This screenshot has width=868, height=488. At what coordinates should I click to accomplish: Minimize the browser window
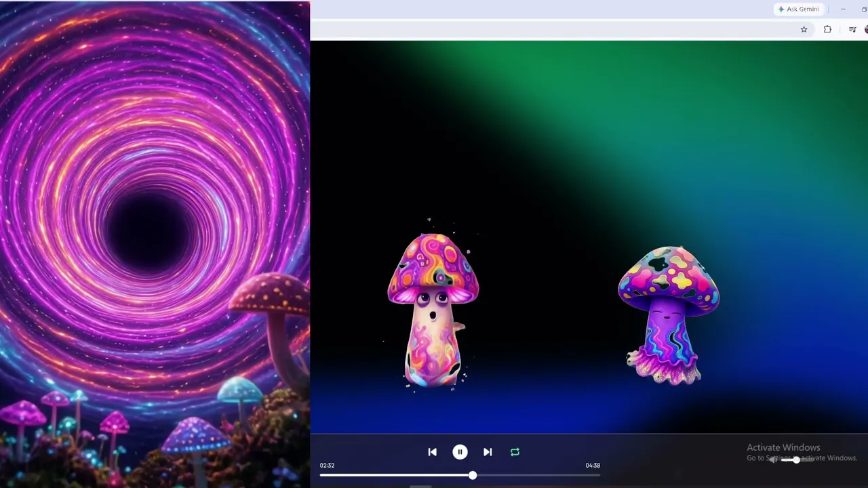click(843, 9)
